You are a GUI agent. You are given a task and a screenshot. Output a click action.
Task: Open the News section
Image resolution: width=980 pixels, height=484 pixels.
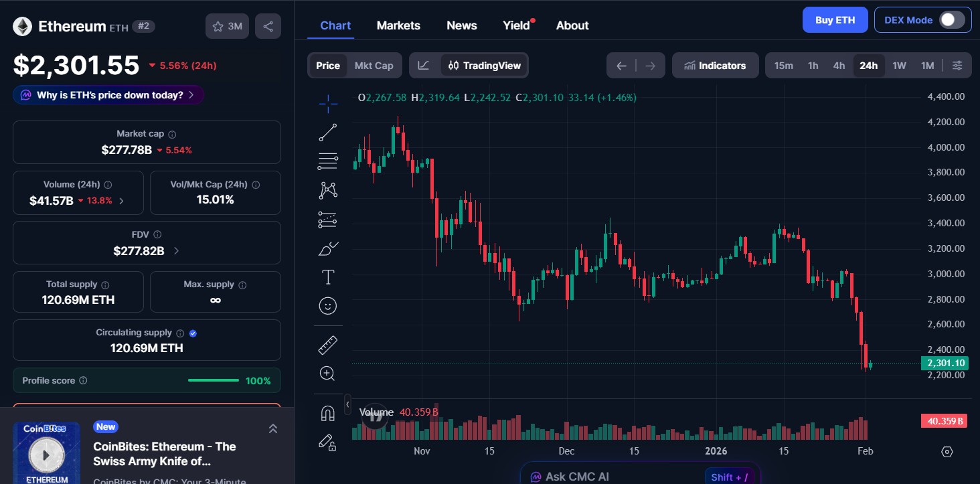coord(461,25)
